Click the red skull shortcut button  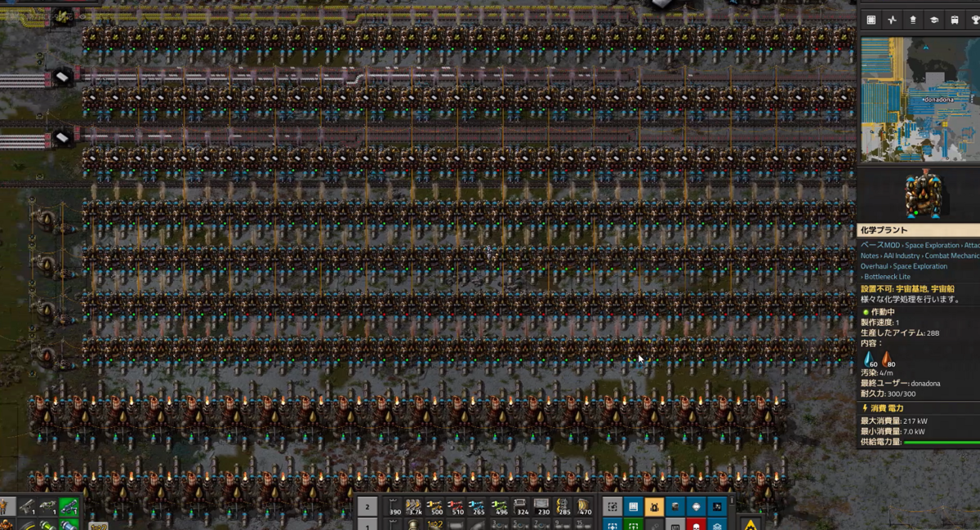click(696, 524)
